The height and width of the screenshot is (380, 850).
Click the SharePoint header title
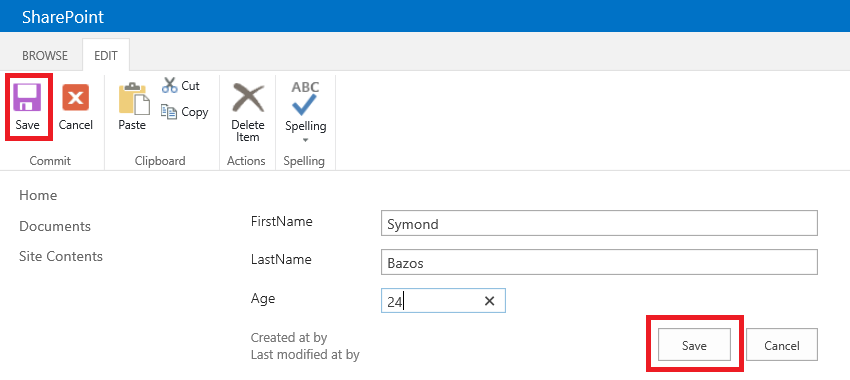pos(63,17)
